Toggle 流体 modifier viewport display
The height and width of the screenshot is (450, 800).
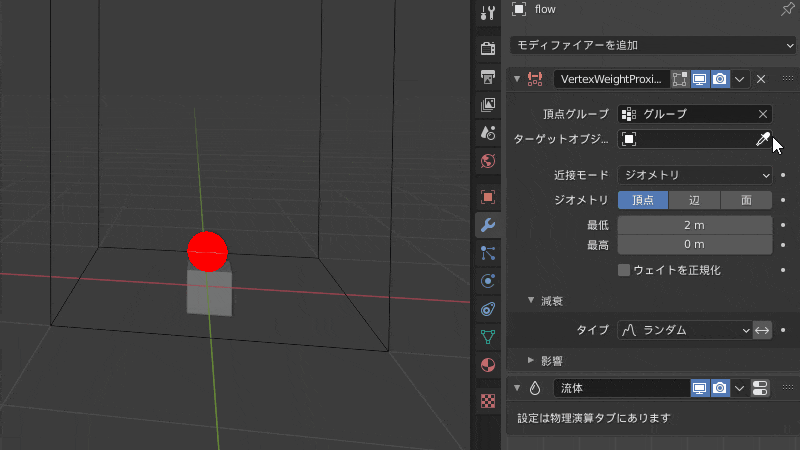click(x=699, y=388)
